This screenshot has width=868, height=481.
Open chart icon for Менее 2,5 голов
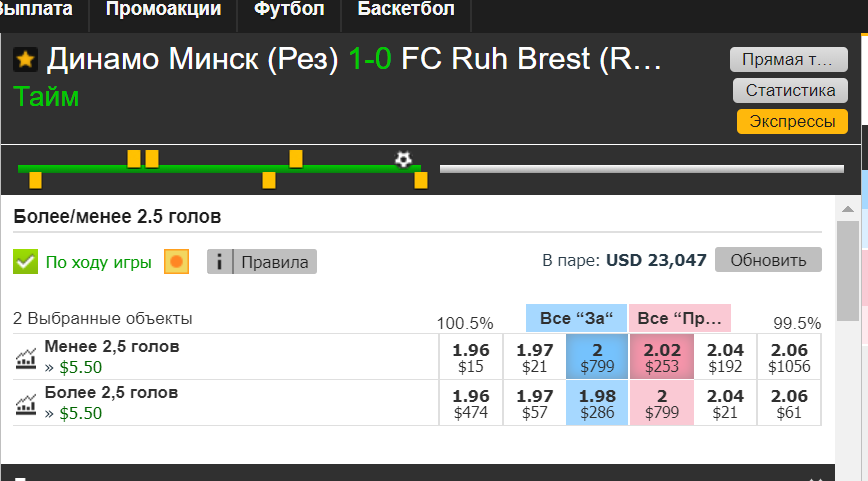[26, 357]
